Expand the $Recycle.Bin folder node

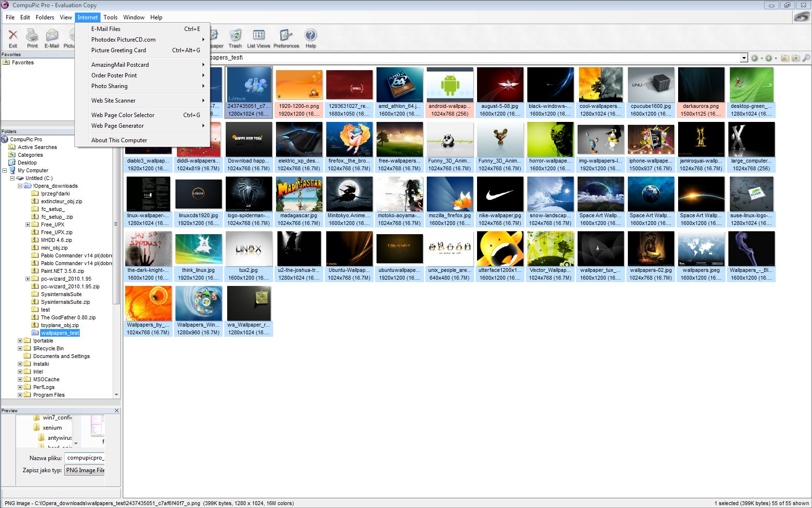pyautogui.click(x=20, y=348)
